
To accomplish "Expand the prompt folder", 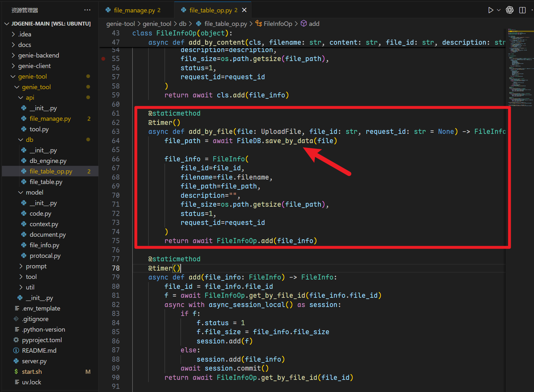I will click(36, 266).
